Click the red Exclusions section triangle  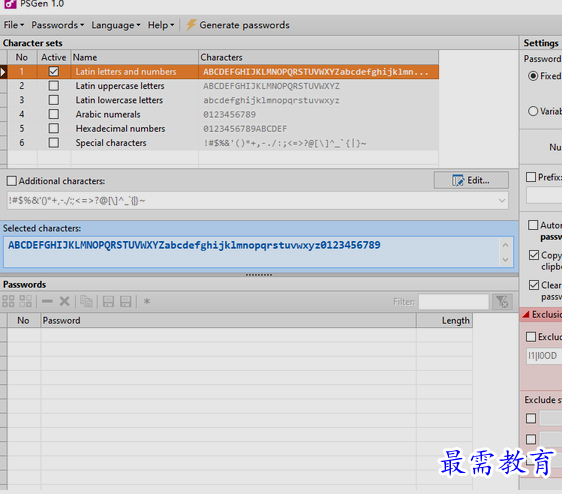coord(526,314)
